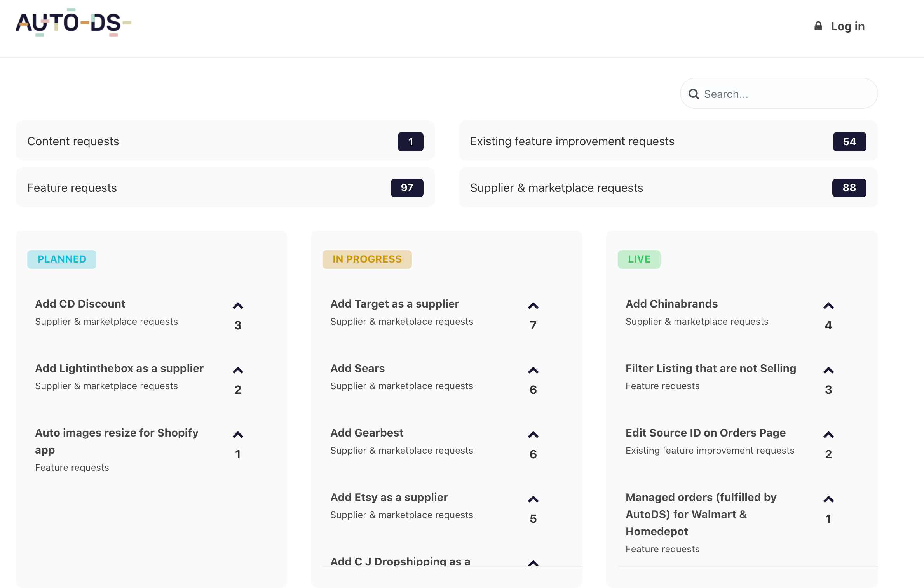Screen dimensions: 924x588
Task: Open Add Lightinthebox as a supplier request
Action: (x=119, y=368)
